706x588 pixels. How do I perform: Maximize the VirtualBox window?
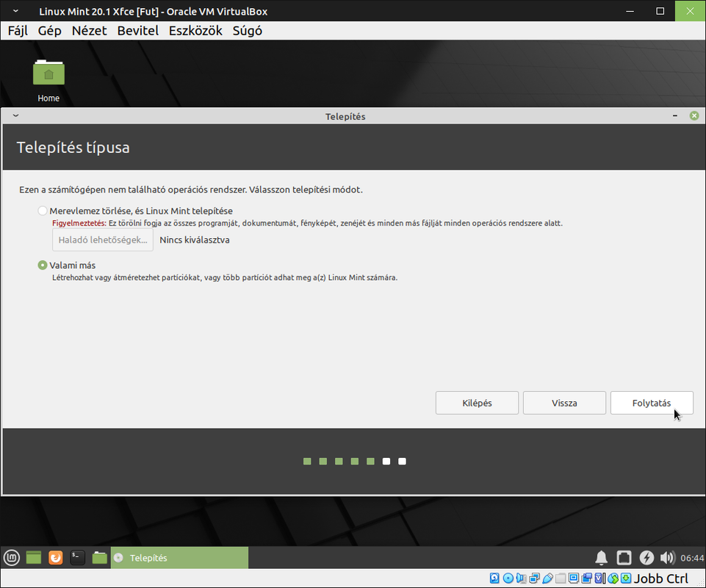click(660, 11)
